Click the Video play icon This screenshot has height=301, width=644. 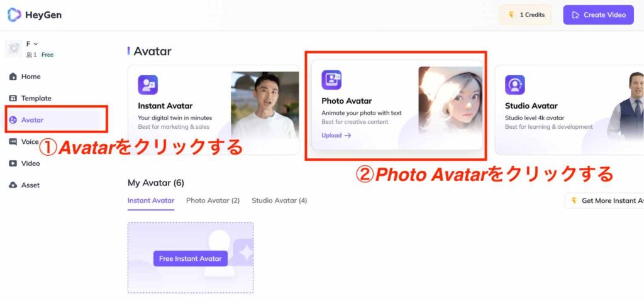pos(13,163)
